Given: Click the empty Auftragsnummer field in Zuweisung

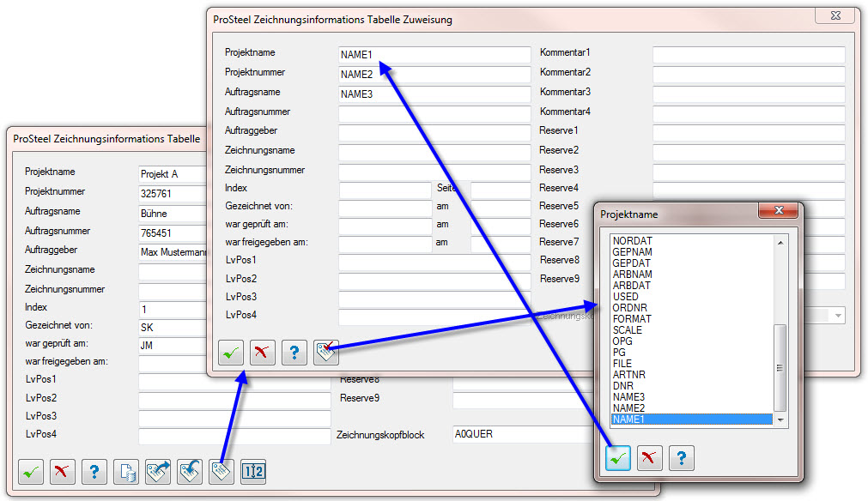Looking at the screenshot, I should point(434,114).
